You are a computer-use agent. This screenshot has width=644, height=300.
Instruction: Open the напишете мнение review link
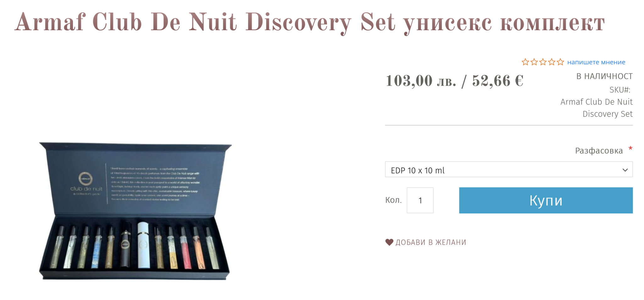click(x=596, y=62)
